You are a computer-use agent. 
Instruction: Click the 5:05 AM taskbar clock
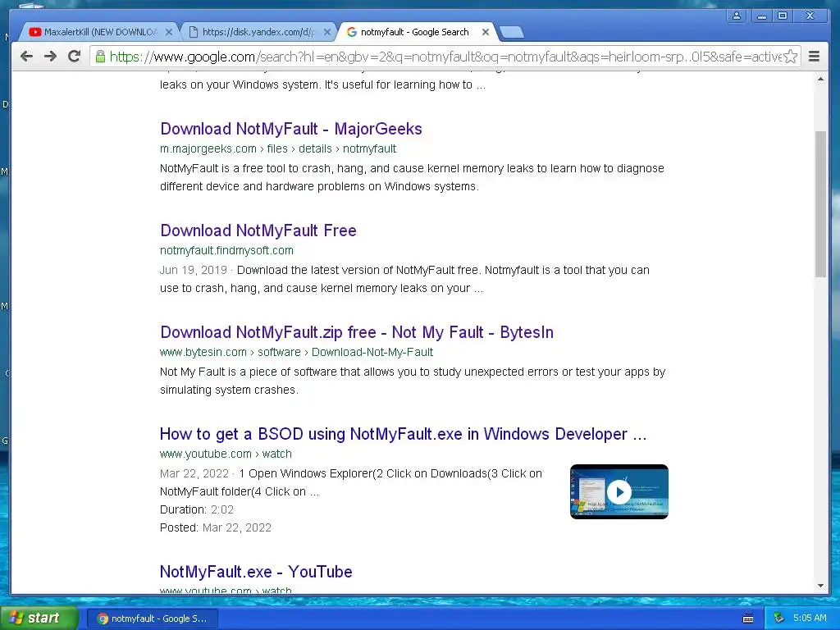tap(810, 618)
